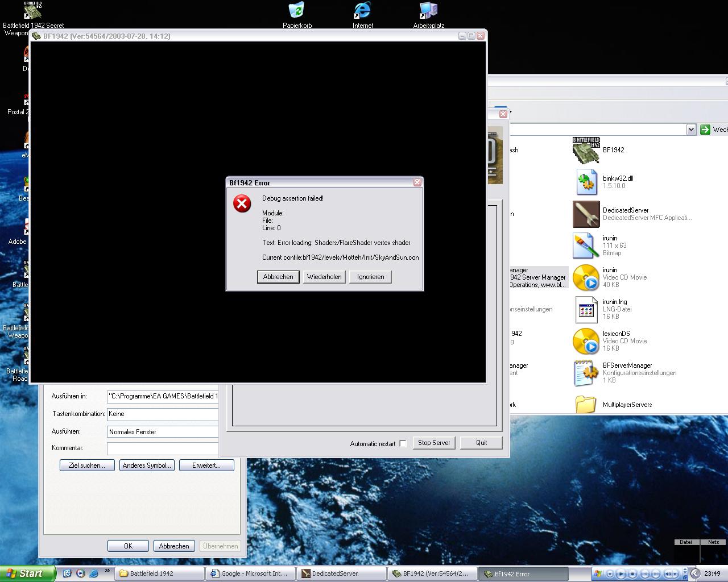728x582 pixels.
Task: Switch to DedicatedServer taskbar button
Action: pyautogui.click(x=342, y=573)
